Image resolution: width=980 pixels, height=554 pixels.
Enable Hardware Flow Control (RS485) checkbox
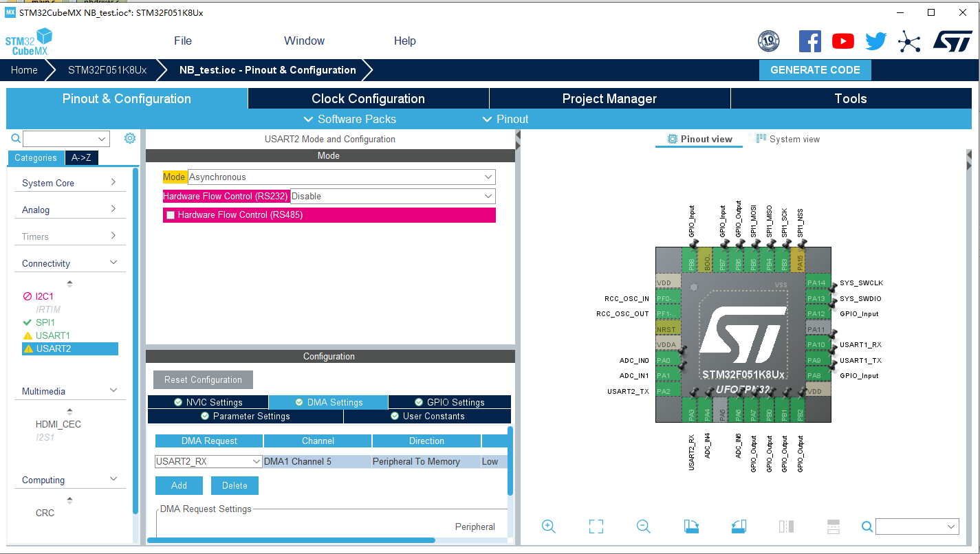pyautogui.click(x=171, y=215)
